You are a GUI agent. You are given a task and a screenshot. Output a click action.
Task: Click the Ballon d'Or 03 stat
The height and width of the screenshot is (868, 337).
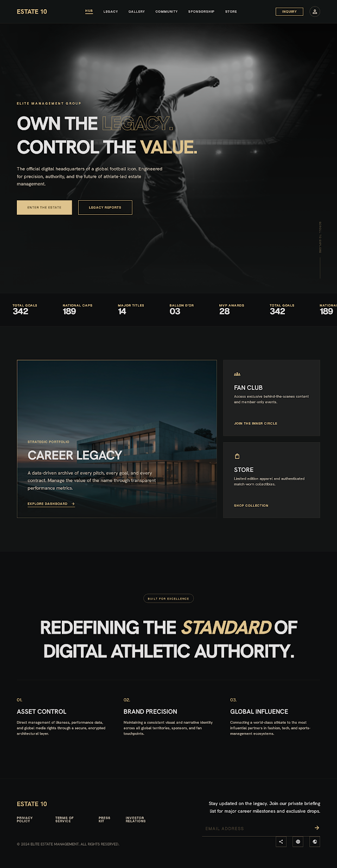(181, 309)
